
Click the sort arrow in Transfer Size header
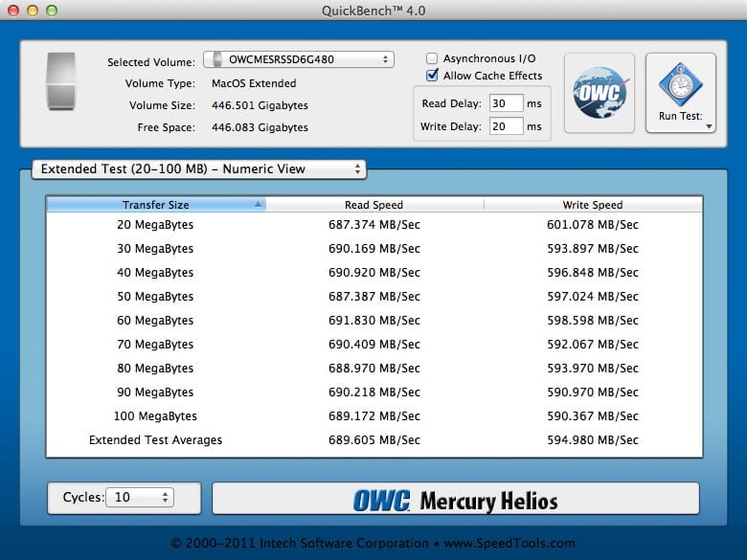258,205
